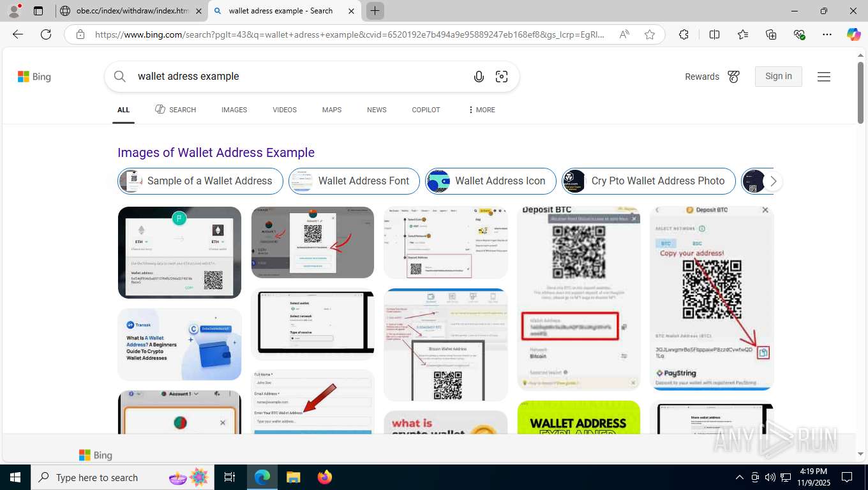The height and width of the screenshot is (490, 868).
Task: Select Cry Pto Wallet Address Photo chip
Action: pos(648,181)
